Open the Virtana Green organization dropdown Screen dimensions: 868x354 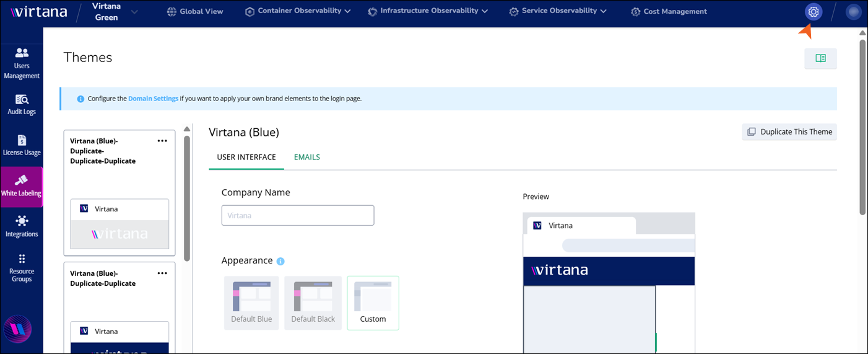(x=115, y=12)
